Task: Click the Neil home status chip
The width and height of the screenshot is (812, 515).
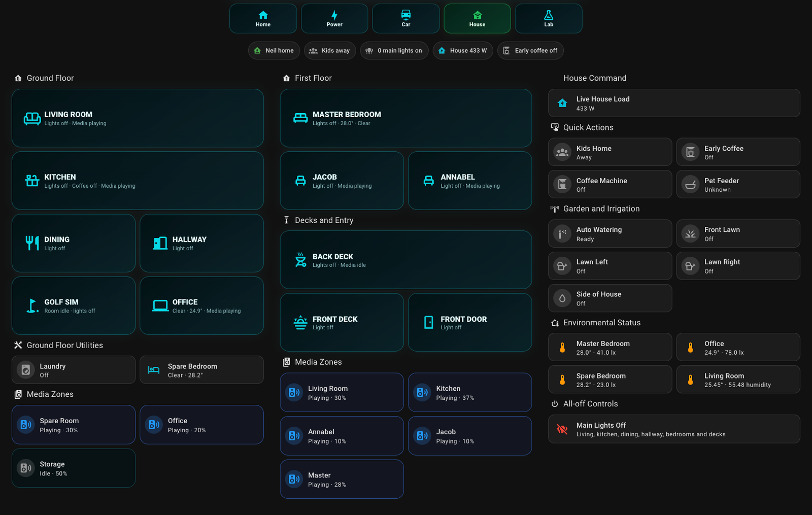Action: coord(274,51)
